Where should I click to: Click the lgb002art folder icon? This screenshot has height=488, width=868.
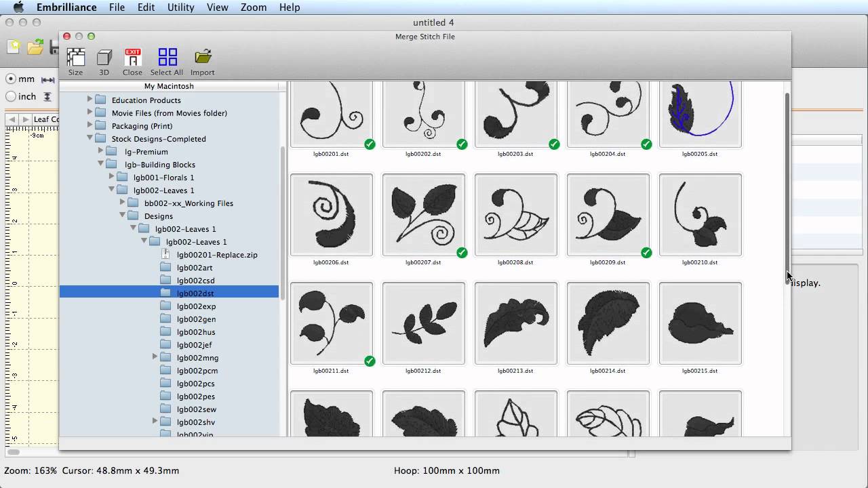165,267
